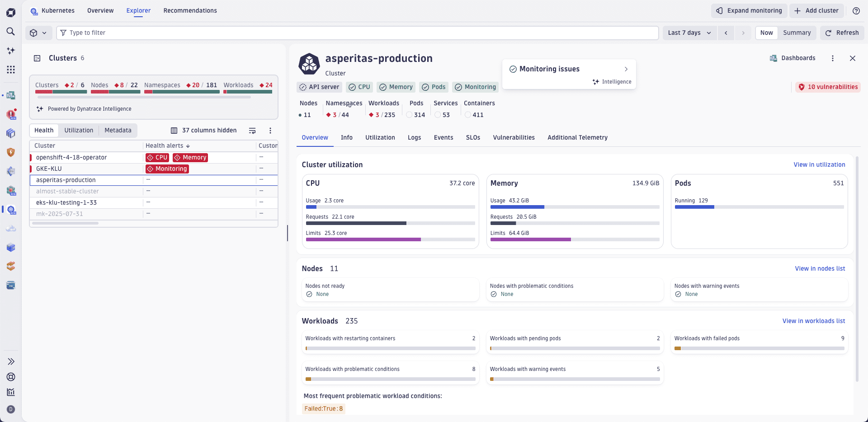Open the Recommendations page in the top navigation
Screen dimensions: 868x422
click(x=190, y=10)
